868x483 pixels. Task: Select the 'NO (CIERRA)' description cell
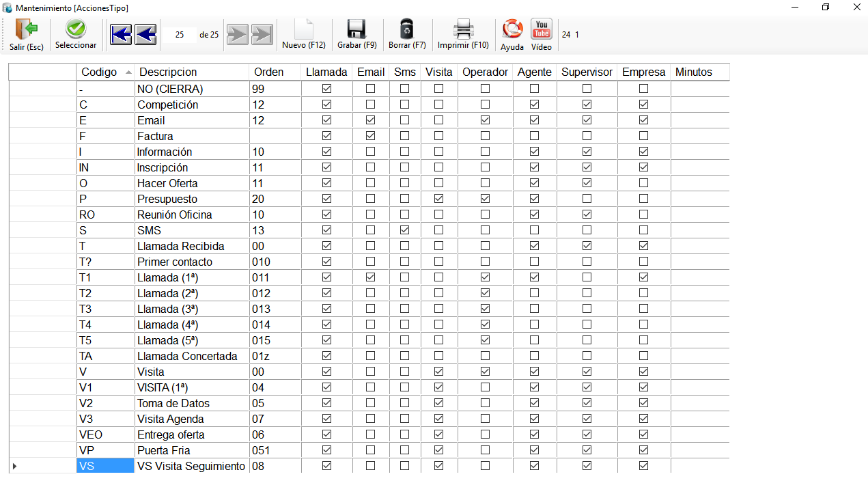[192, 89]
